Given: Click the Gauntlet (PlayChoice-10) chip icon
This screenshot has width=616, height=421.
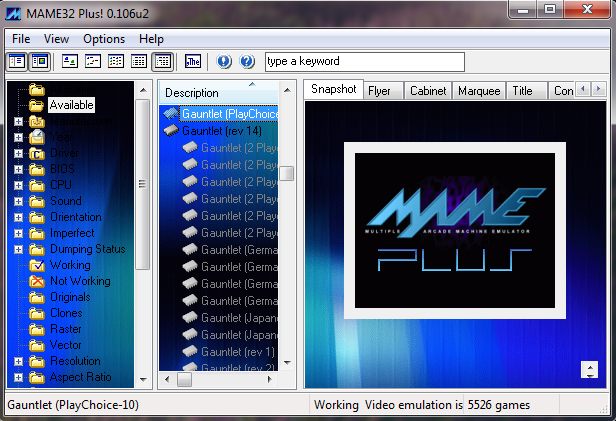Looking at the screenshot, I should pos(170,114).
